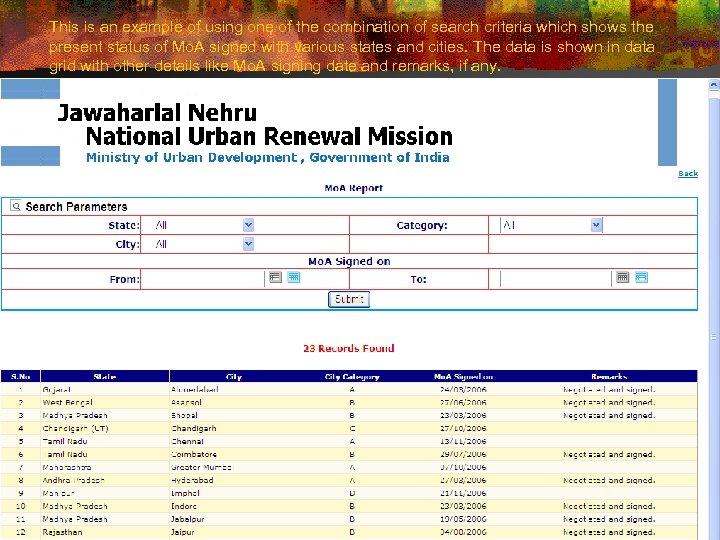Screen dimensions: 720x540
Task: Click the Remarks cell in Asansol row
Action: [x=609, y=402]
